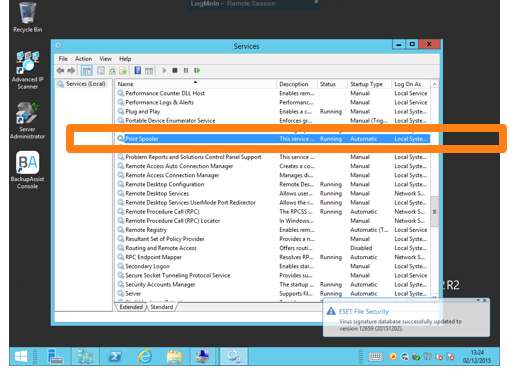Open Server Manager from the taskbar
Screen dimensions: 523x373
(x=55, y=356)
